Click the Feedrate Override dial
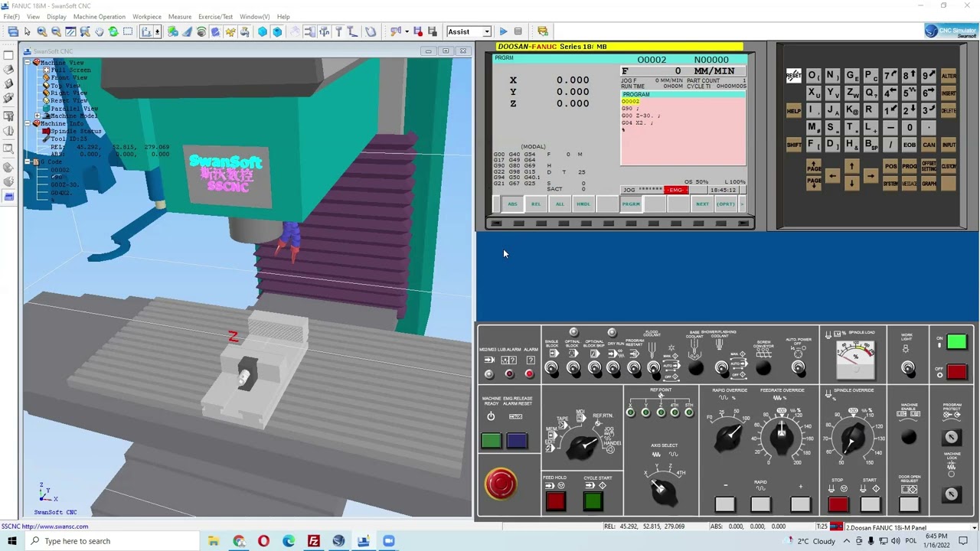The width and height of the screenshot is (980, 551). coord(781,436)
